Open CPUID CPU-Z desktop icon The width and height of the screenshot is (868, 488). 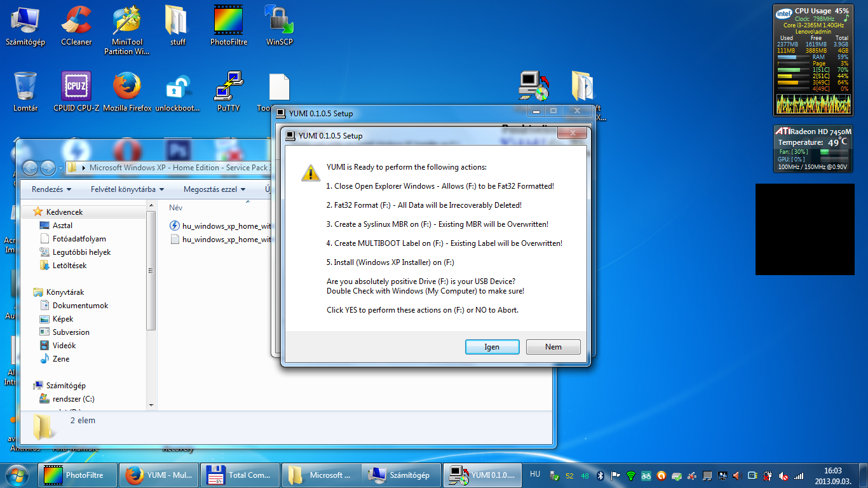76,91
